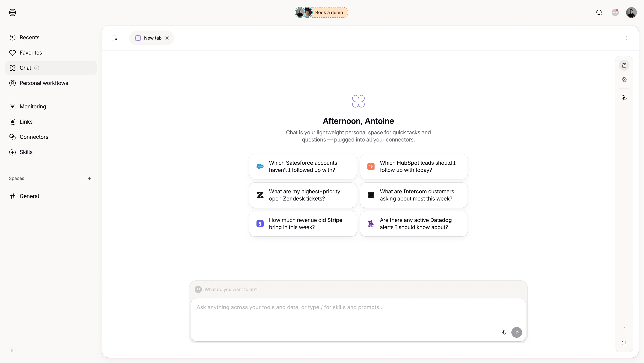The width and height of the screenshot is (644, 363).
Task: Pick the Datadog alerts suggestion card
Action: click(x=414, y=224)
